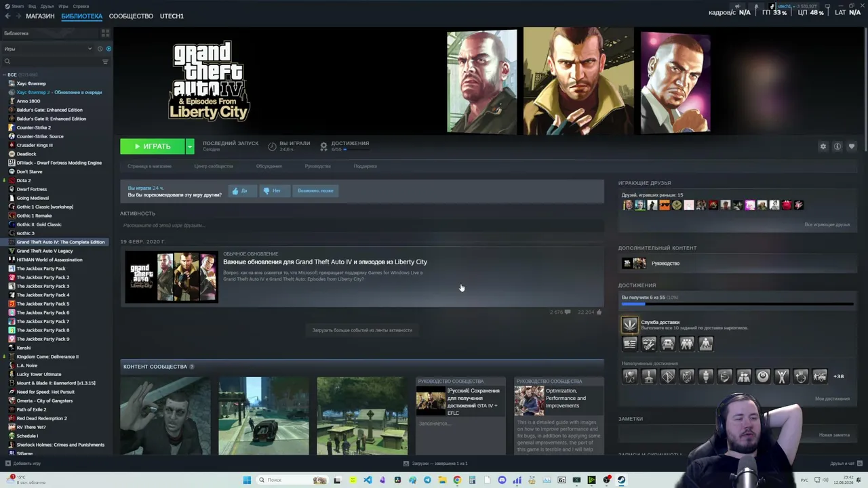Open the 'Руководства' link
868x488 pixels.
[x=318, y=166]
